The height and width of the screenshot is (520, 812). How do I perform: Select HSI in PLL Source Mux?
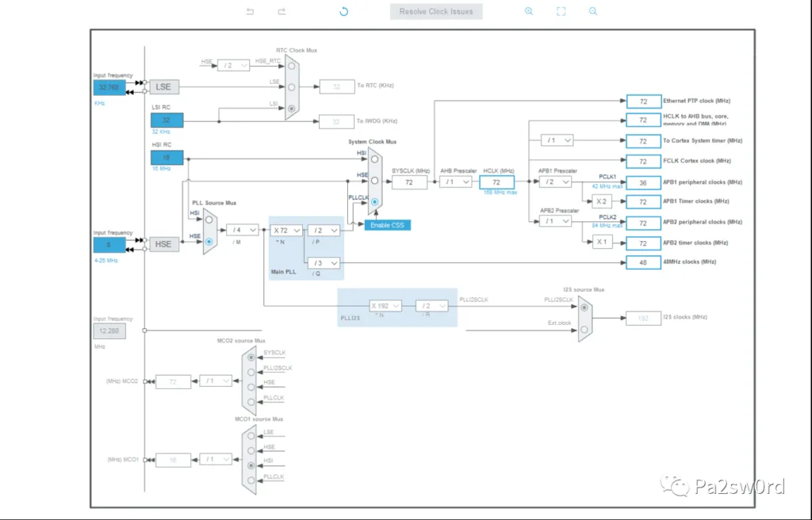tap(209, 220)
